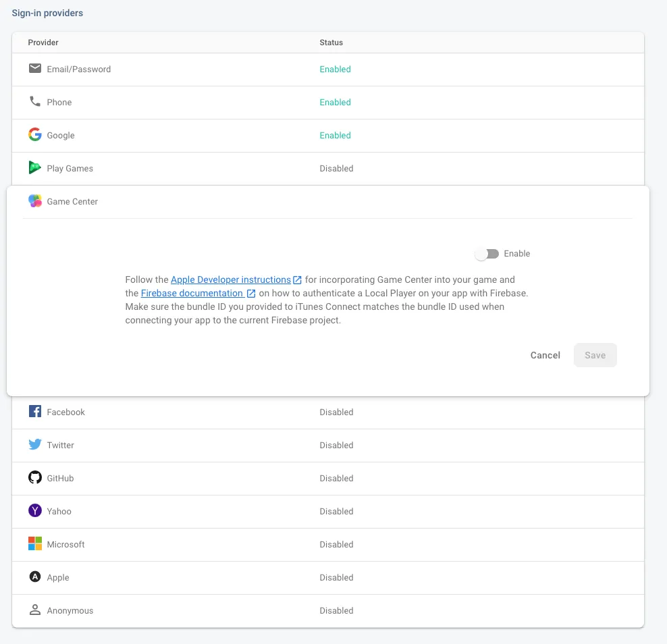Click the Twitter bird icon
The height and width of the screenshot is (644, 667).
click(35, 445)
